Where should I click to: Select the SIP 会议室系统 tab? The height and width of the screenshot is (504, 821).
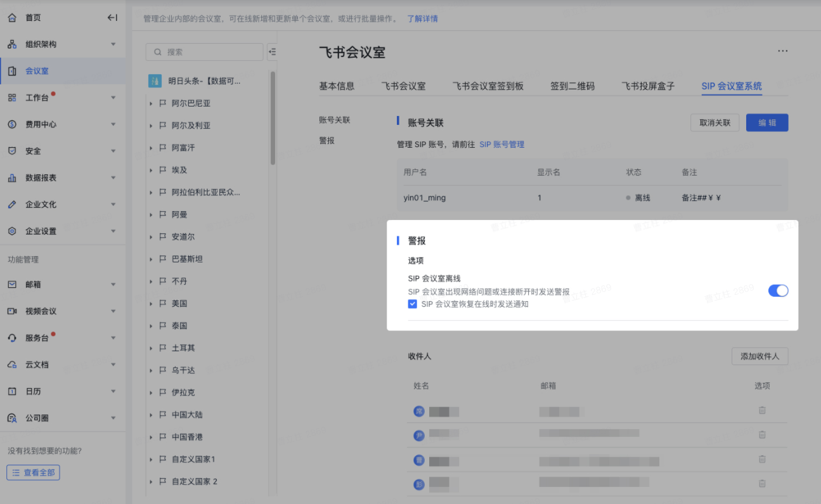(732, 86)
